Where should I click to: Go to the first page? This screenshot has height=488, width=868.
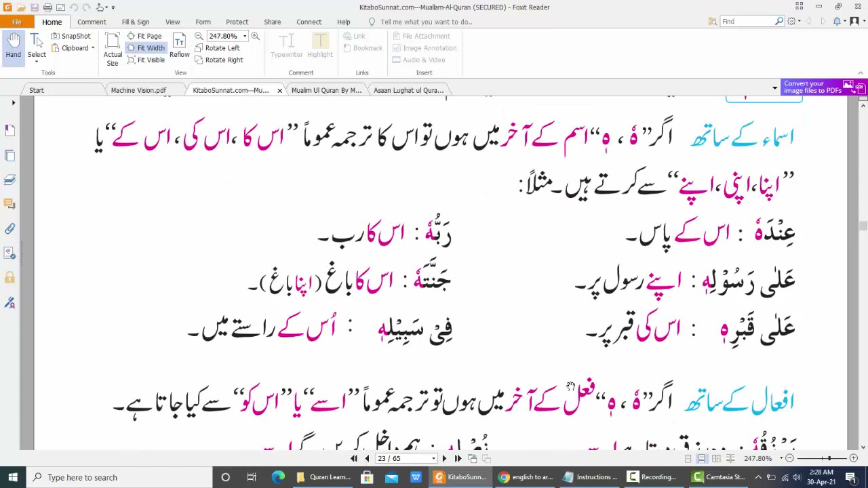coord(354,459)
